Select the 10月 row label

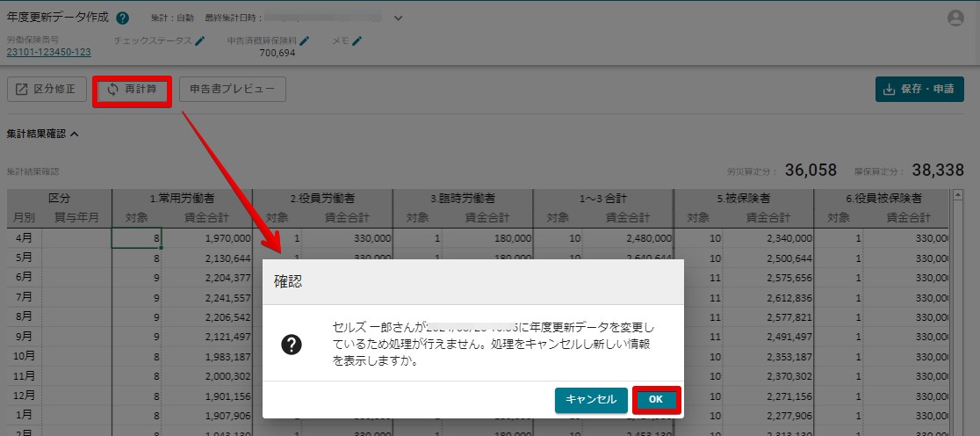click(25, 357)
